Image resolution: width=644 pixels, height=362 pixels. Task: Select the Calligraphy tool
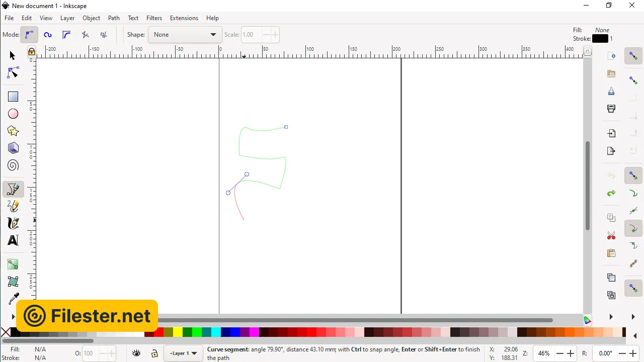13,223
